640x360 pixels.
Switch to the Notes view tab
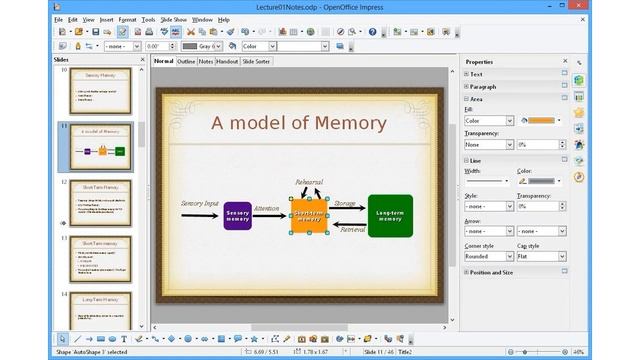pos(206,61)
